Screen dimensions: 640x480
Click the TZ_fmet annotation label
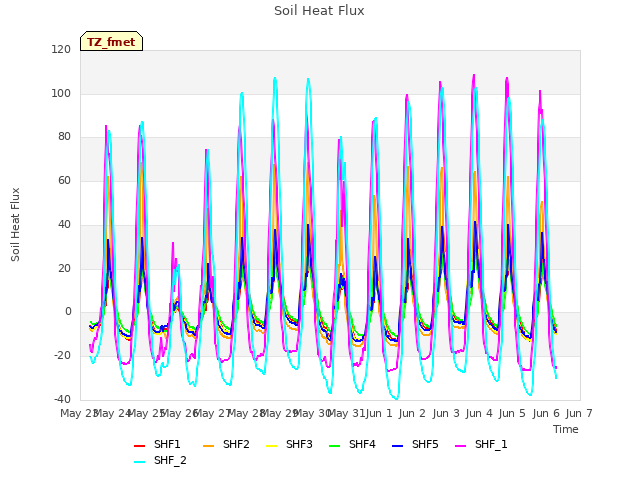tap(111, 42)
